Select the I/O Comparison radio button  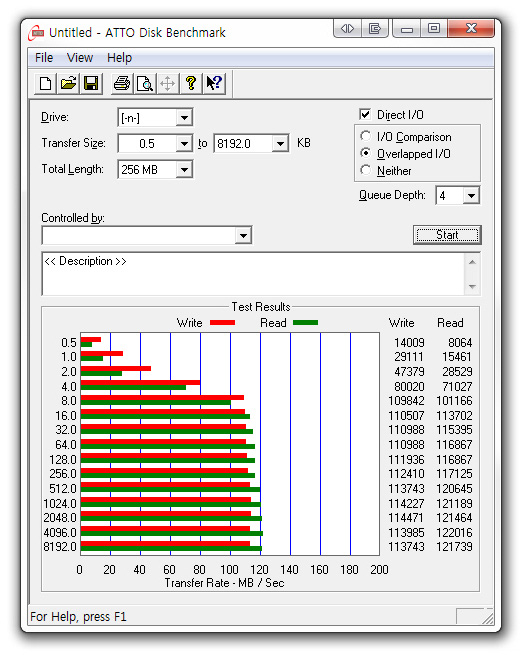tap(365, 136)
